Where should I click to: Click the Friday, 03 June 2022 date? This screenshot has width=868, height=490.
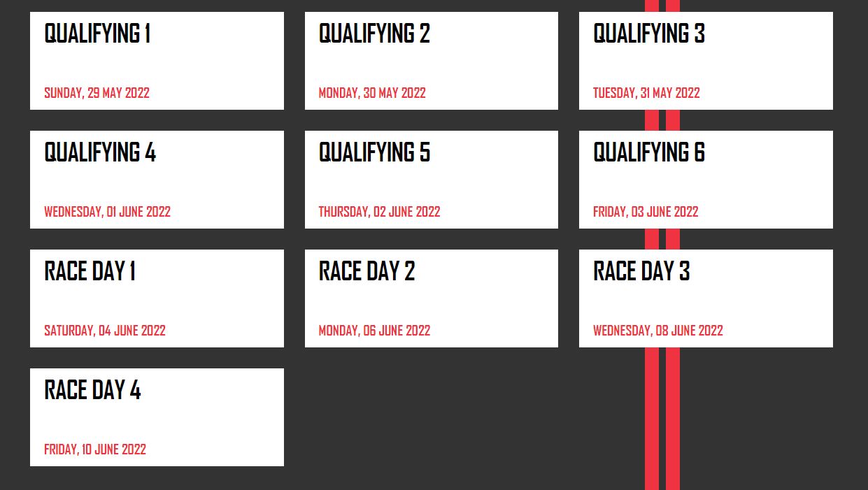click(646, 212)
